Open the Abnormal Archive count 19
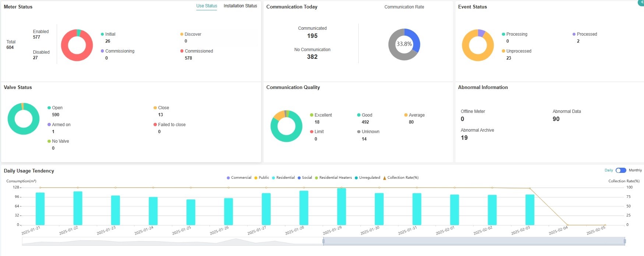 (x=464, y=138)
